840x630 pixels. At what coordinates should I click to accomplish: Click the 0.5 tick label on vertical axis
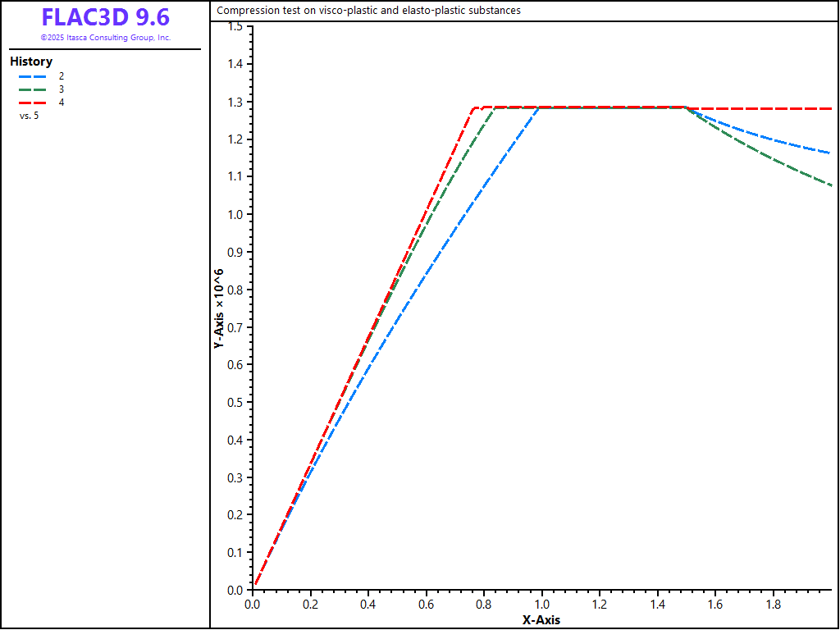pyautogui.click(x=235, y=402)
